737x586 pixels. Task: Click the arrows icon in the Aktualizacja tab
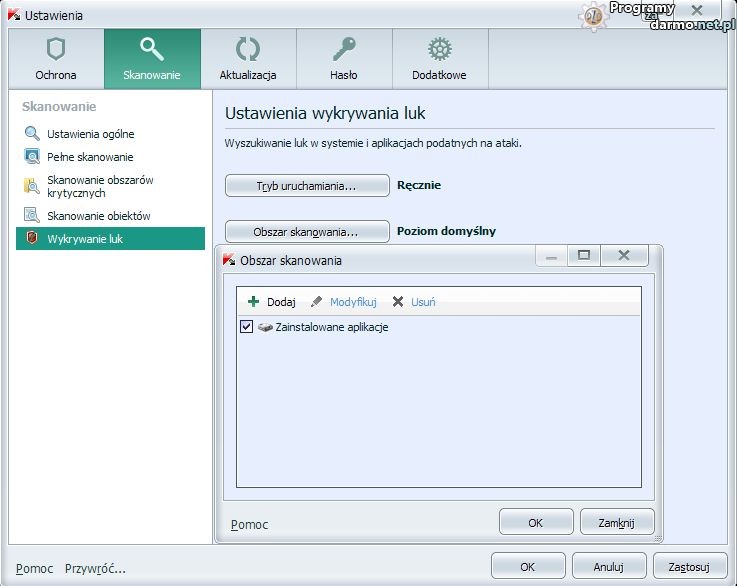[248, 50]
